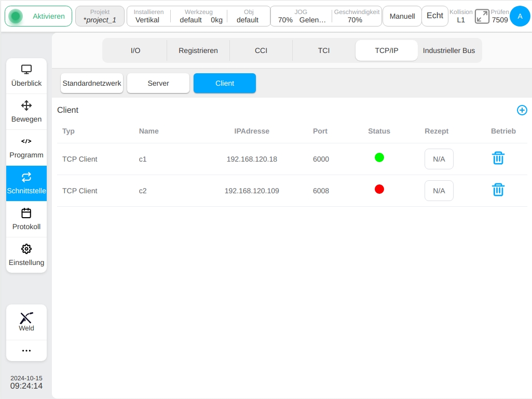532x399 pixels.
Task: Open the Projekt *project_1 selector
Action: pos(100,16)
